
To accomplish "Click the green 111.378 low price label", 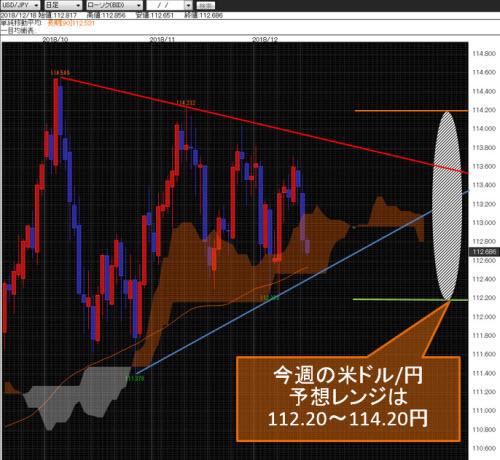I will tap(135, 379).
